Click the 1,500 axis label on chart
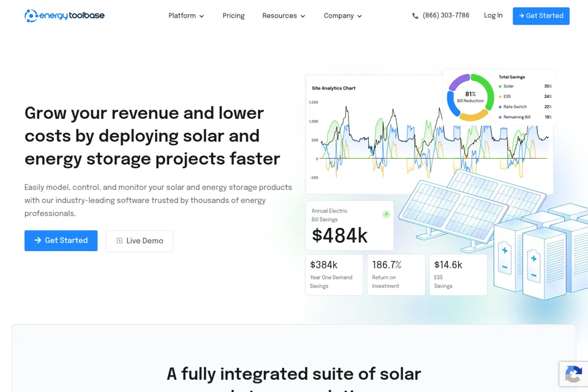588x392 pixels. point(314,102)
